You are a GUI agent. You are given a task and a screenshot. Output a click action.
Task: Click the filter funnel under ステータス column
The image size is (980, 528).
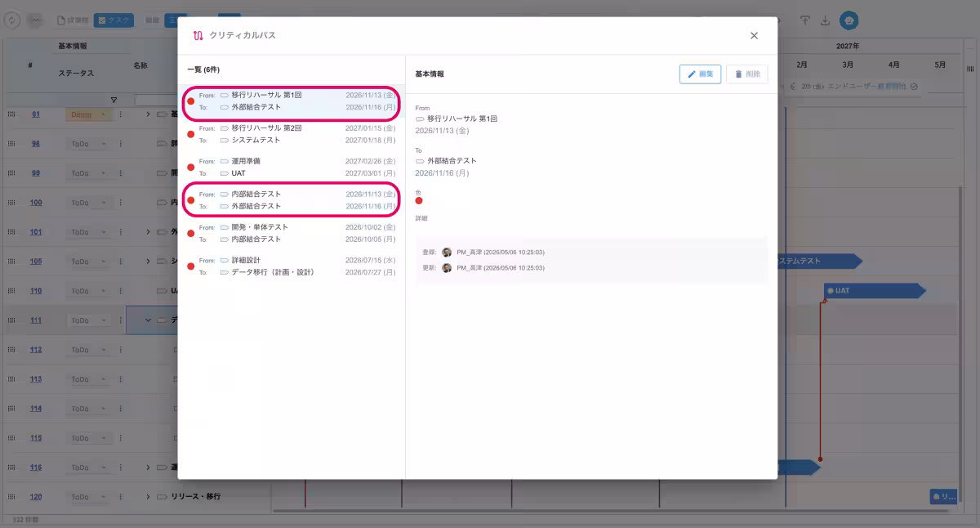pos(114,101)
